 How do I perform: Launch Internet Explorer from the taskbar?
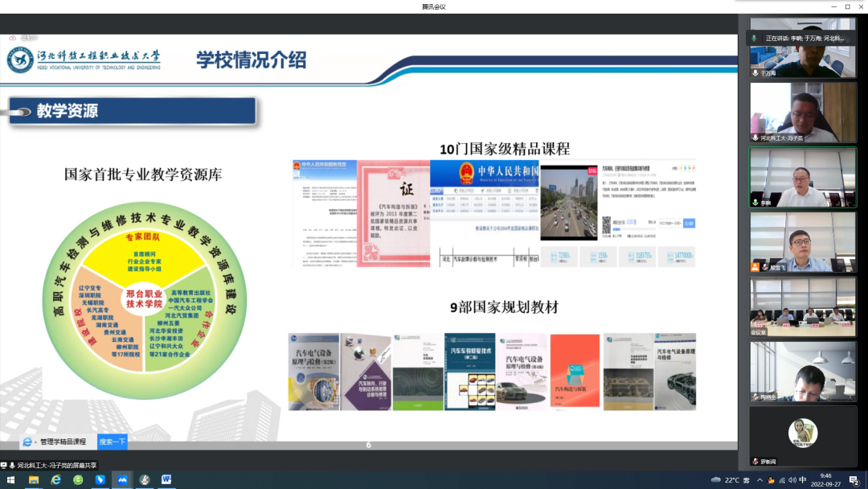tap(55, 480)
